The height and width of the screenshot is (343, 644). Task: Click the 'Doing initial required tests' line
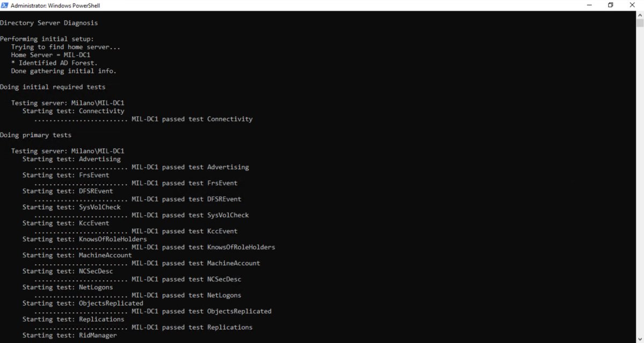click(x=53, y=87)
